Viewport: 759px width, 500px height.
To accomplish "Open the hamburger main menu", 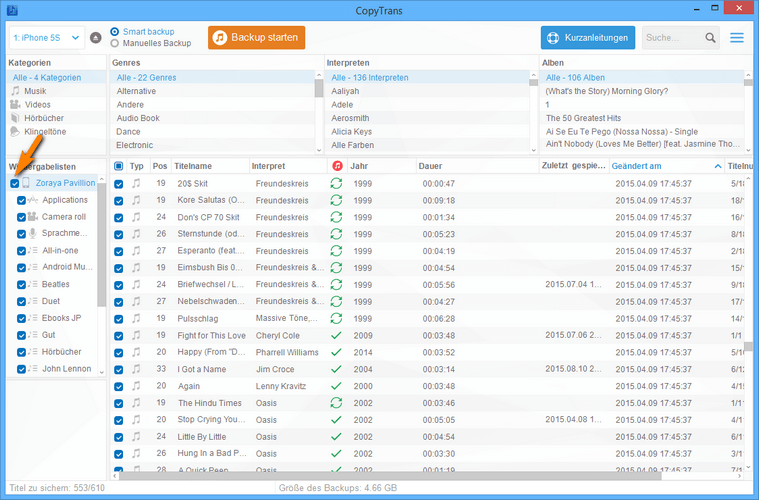I will [x=737, y=38].
